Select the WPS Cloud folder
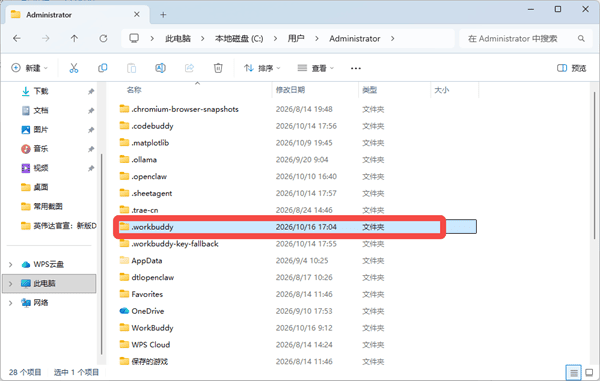600x381 pixels. (151, 345)
